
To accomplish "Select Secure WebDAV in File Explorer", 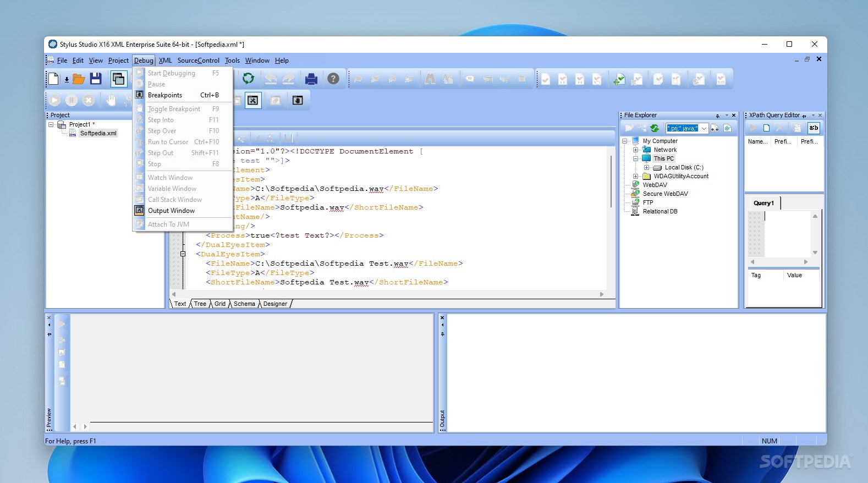I will 665,194.
